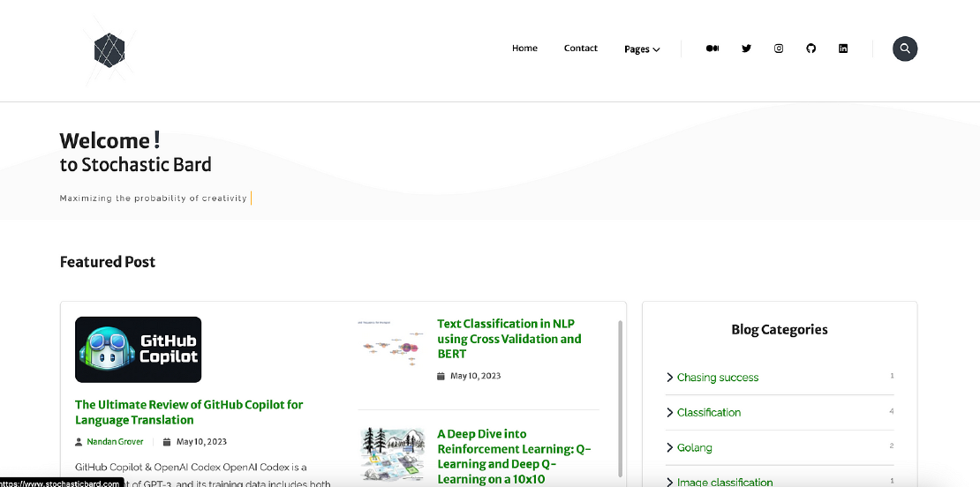
Task: Go to the Home menu item
Action: (x=524, y=48)
